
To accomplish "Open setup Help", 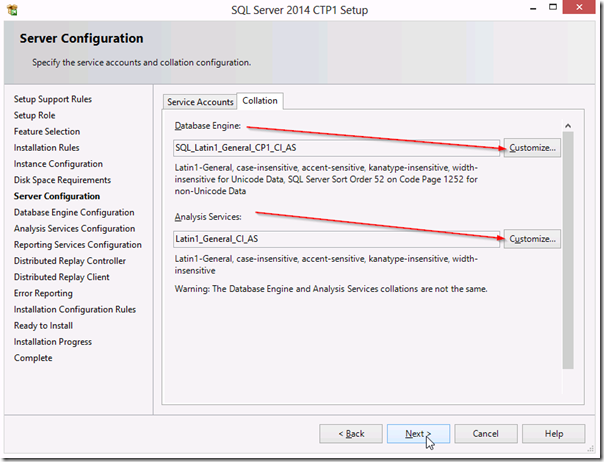I will (554, 434).
